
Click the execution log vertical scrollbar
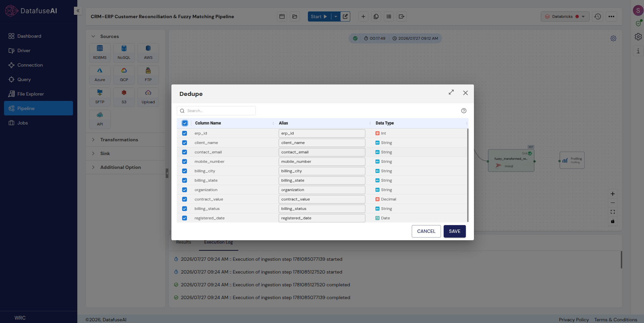click(621, 260)
